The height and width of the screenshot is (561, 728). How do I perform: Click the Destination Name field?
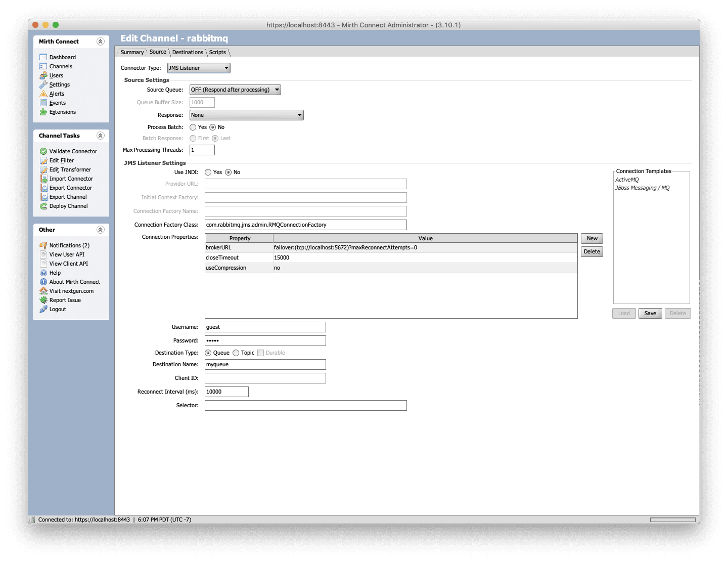coord(265,364)
